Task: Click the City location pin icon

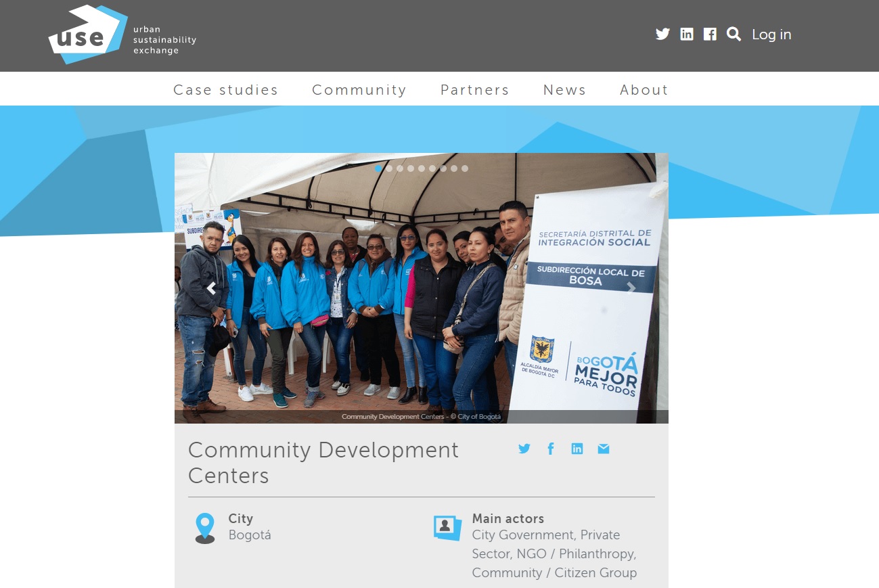Action: click(x=204, y=528)
